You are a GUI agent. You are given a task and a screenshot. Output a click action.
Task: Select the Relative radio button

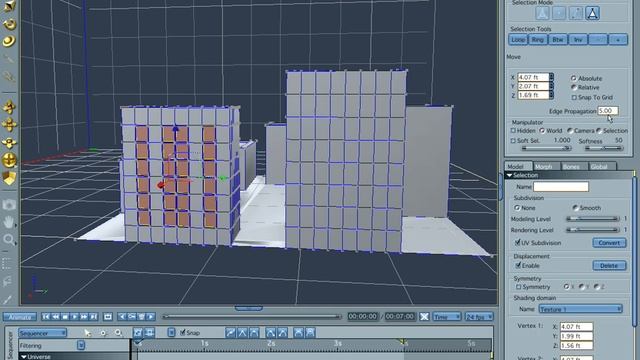point(573,87)
